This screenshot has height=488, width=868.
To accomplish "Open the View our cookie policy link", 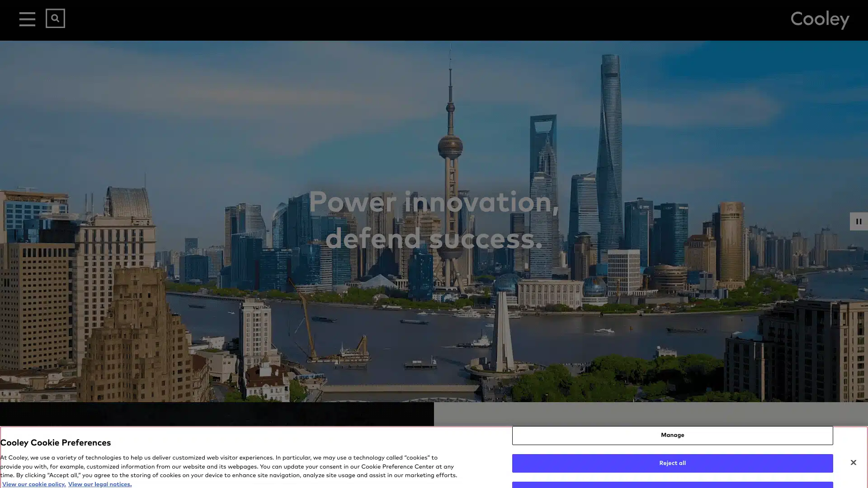I will [x=34, y=484].
